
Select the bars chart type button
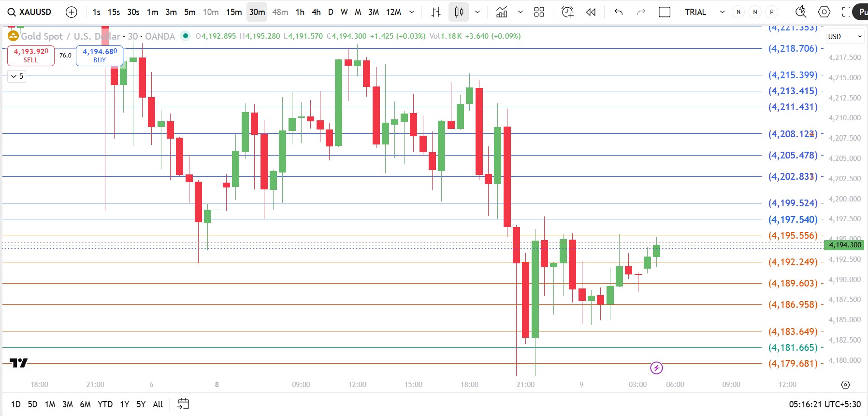(436, 12)
